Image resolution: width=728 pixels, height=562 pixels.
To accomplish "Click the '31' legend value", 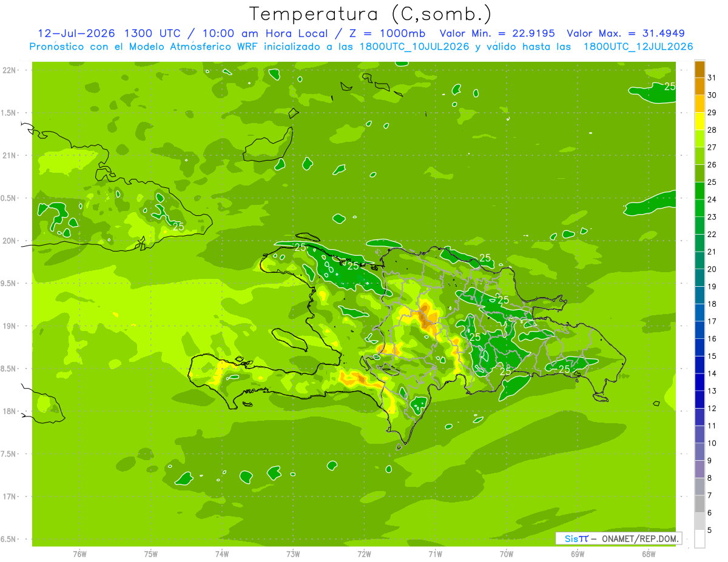I will tap(712, 78).
